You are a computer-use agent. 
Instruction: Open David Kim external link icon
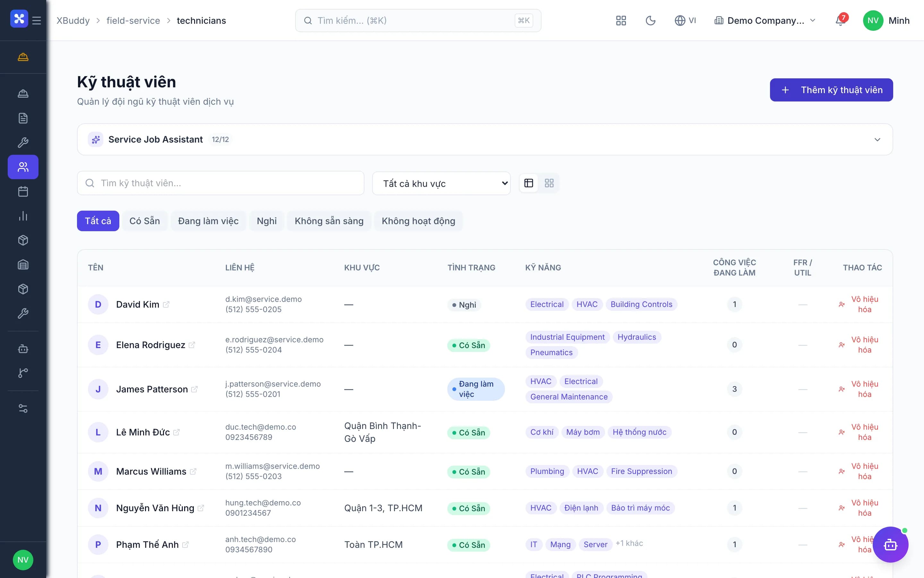click(166, 305)
